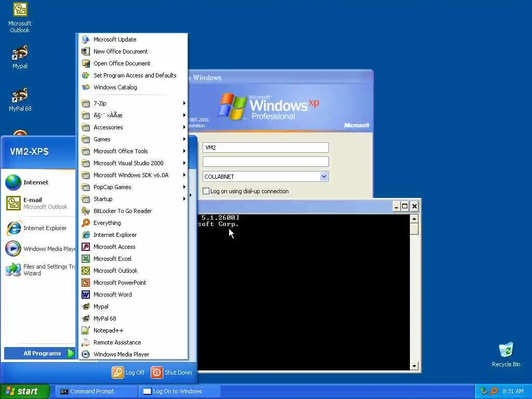Screen dimensions: 532x399
Task: Open the Windows Catalog shortcut
Action: [x=132, y=87]
